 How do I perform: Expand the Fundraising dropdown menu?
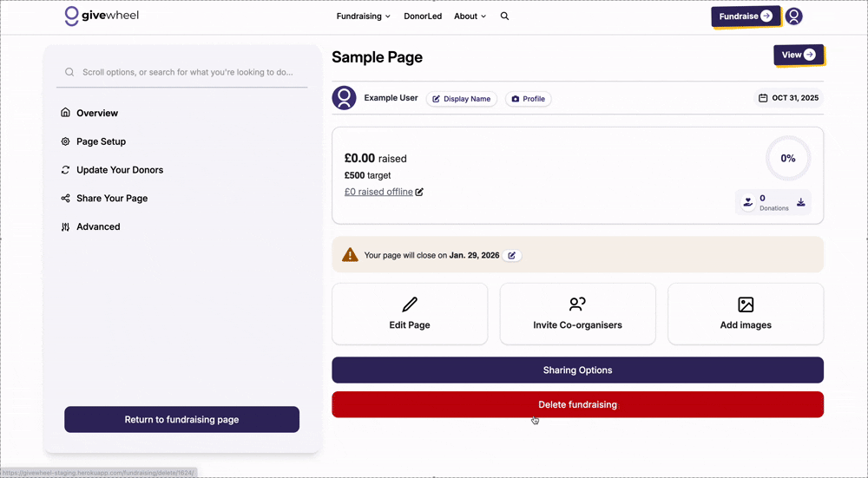click(363, 16)
